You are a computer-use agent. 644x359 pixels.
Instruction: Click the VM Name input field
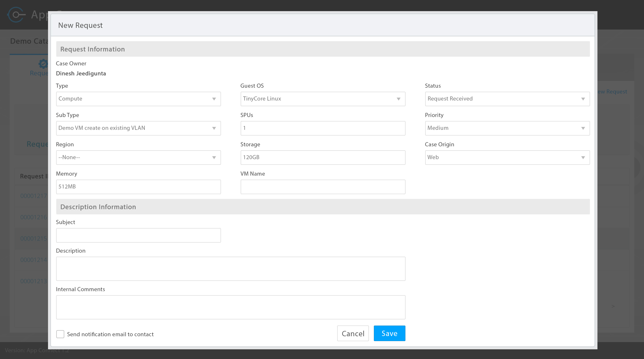tap(322, 187)
